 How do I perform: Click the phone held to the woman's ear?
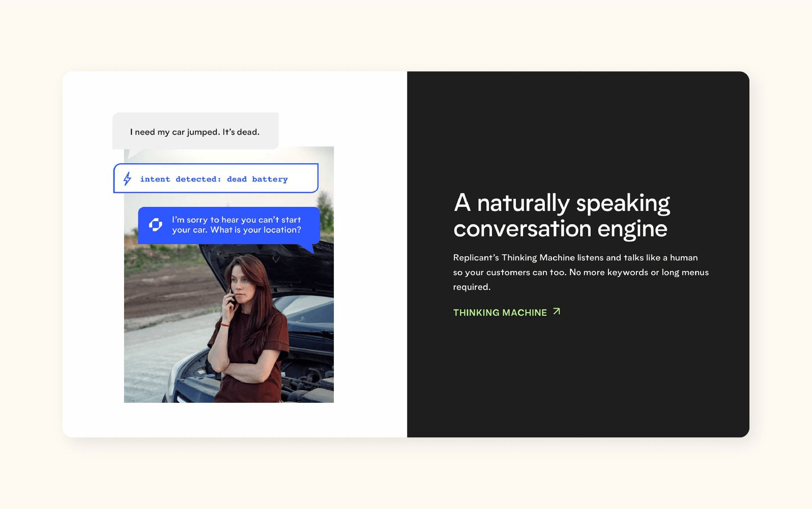pyautogui.click(x=230, y=297)
